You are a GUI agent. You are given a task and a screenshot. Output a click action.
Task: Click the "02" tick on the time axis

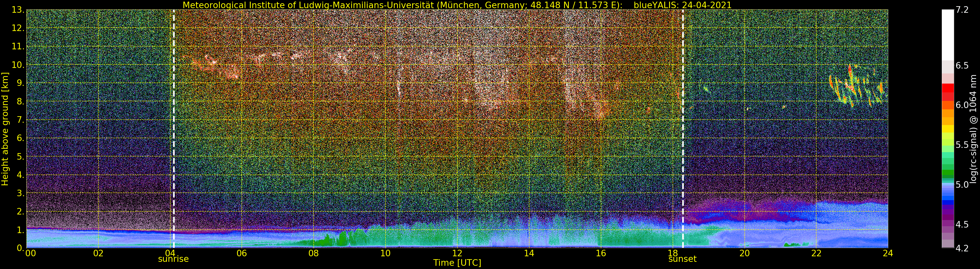pos(98,253)
